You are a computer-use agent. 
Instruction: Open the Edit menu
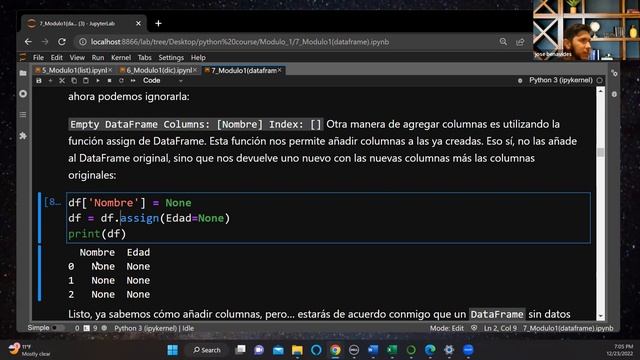56,58
